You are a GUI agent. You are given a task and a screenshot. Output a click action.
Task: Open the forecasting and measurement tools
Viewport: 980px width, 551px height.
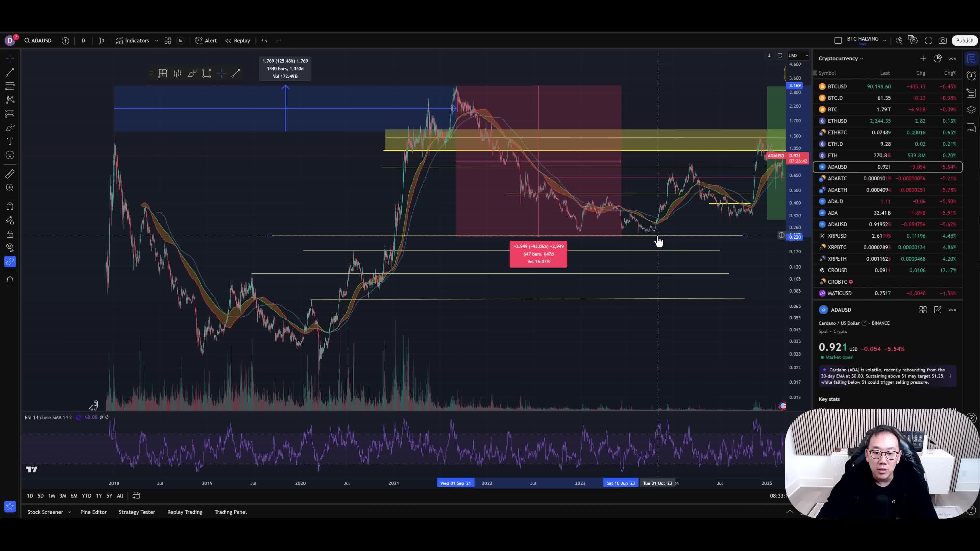pos(10,114)
